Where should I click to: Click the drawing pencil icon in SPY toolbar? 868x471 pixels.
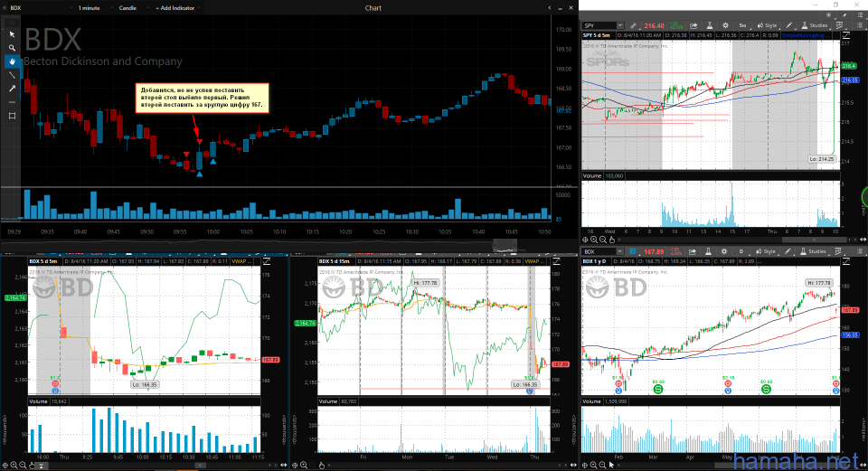click(x=789, y=25)
